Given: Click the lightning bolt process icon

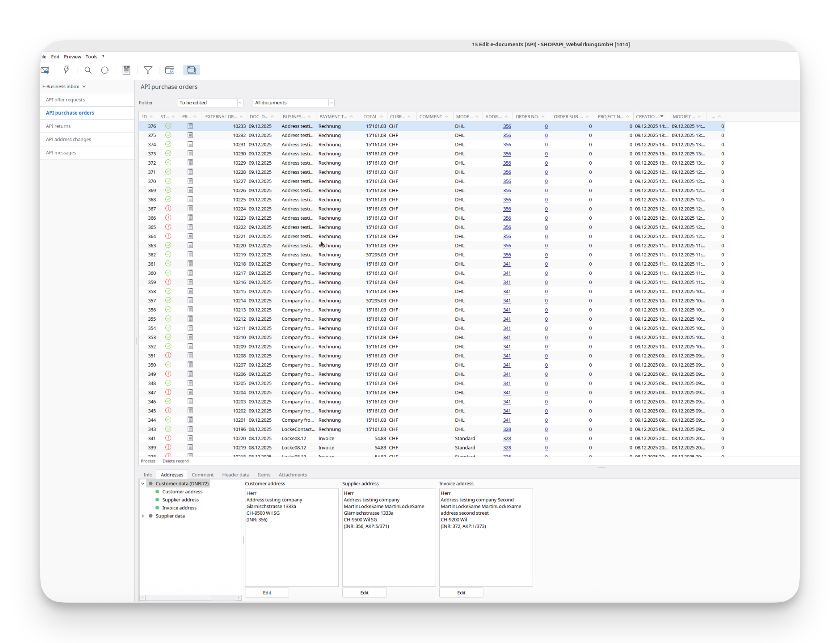Looking at the screenshot, I should coord(66,70).
